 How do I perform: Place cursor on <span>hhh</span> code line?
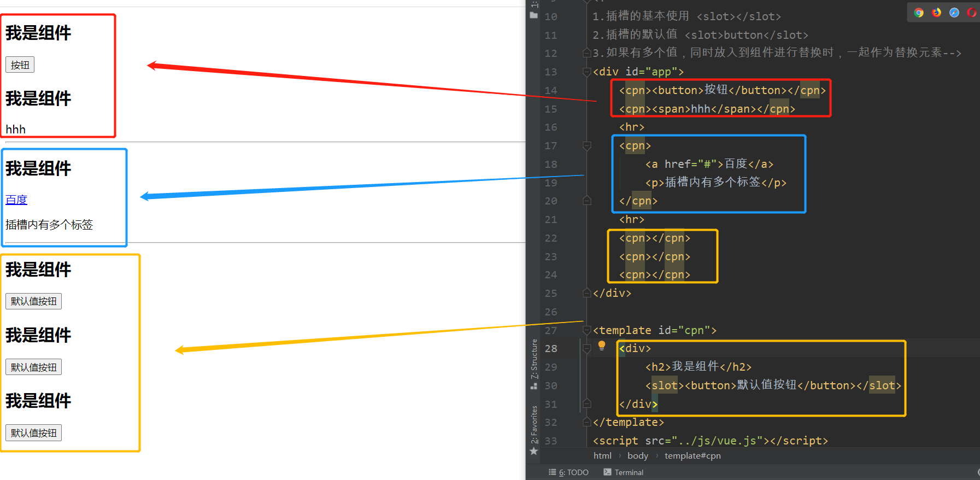(x=707, y=109)
